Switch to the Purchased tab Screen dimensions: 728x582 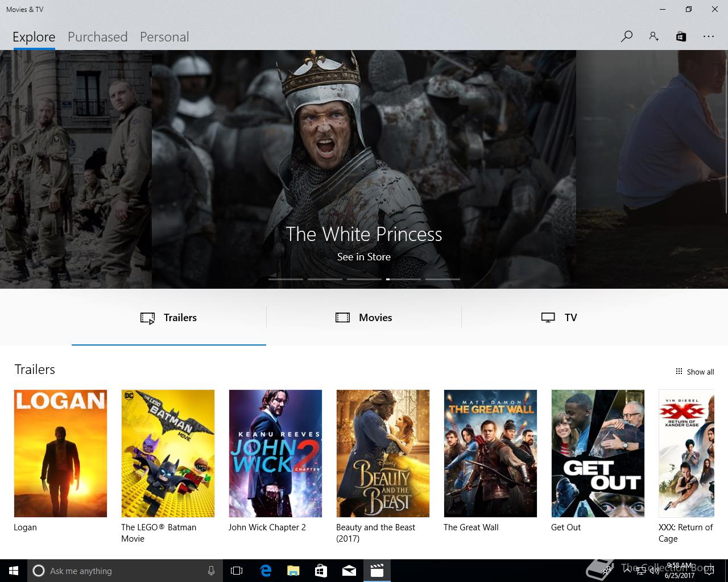pyautogui.click(x=97, y=37)
